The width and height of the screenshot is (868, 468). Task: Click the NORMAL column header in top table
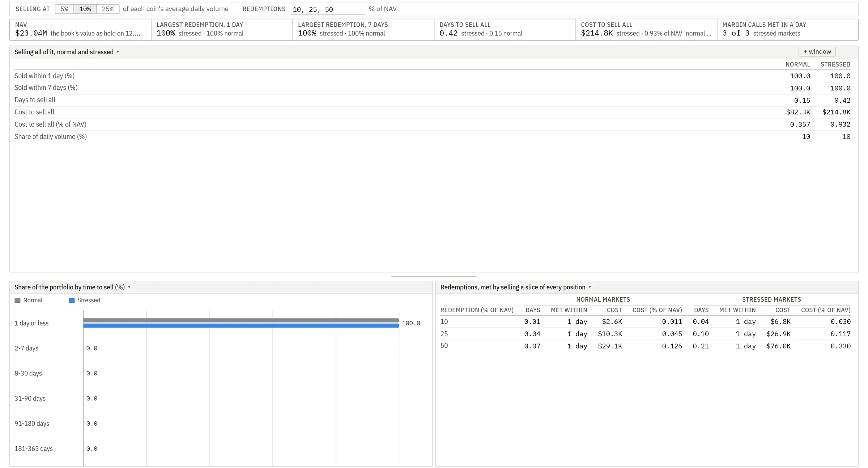[x=797, y=64]
